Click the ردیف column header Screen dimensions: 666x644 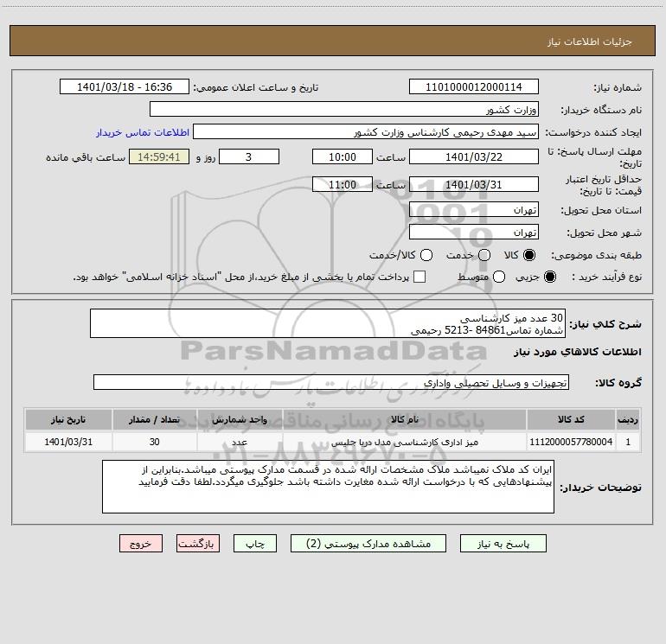628,419
